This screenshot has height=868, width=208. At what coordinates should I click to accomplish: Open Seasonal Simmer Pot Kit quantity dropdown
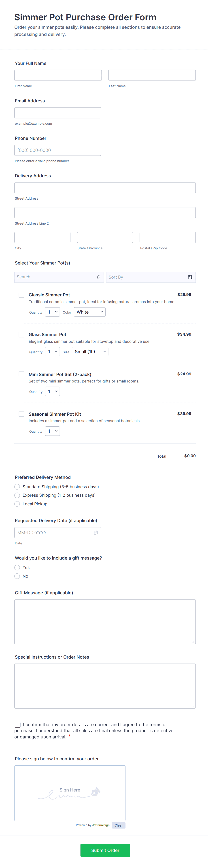[x=52, y=431]
